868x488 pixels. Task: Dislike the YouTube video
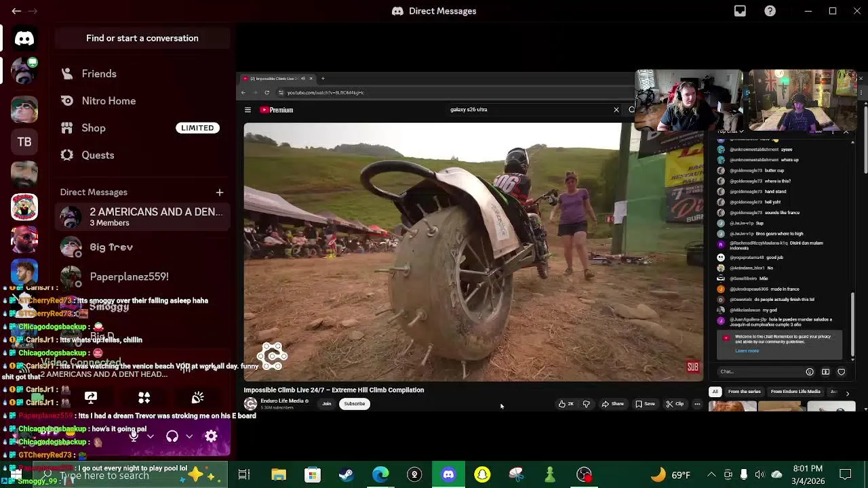coord(586,404)
